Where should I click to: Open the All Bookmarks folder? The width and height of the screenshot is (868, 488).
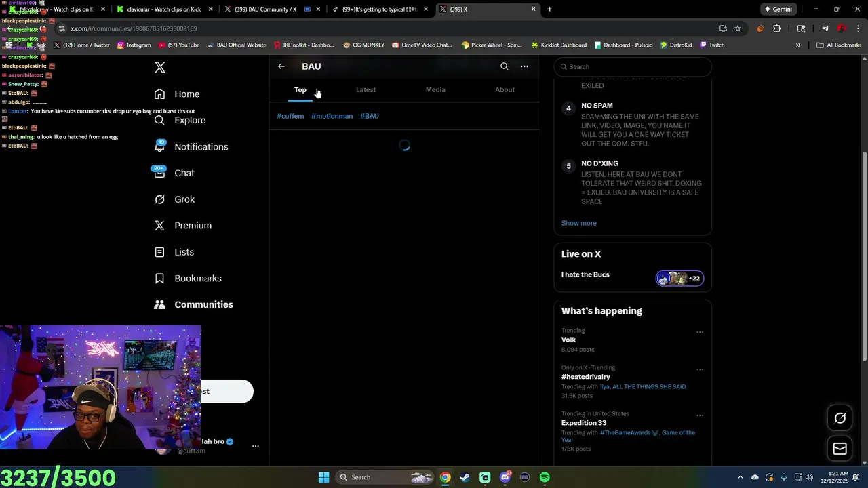click(x=839, y=45)
